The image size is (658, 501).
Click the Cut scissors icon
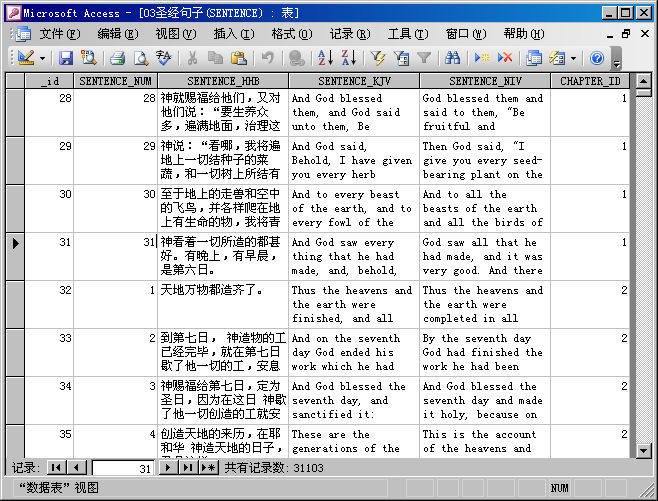click(192, 57)
